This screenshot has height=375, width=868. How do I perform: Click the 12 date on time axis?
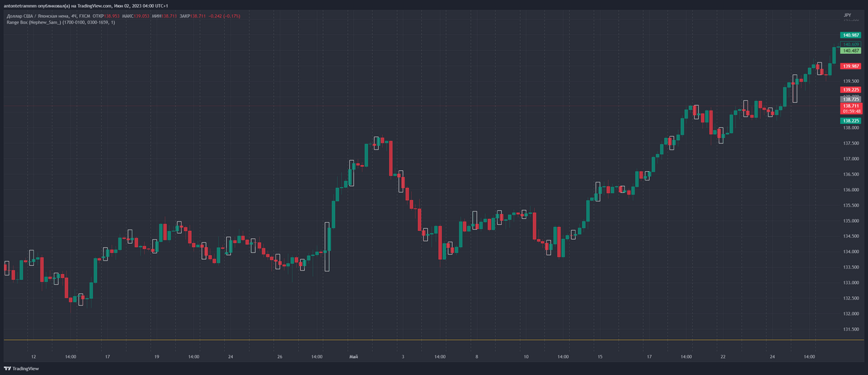(x=34, y=357)
